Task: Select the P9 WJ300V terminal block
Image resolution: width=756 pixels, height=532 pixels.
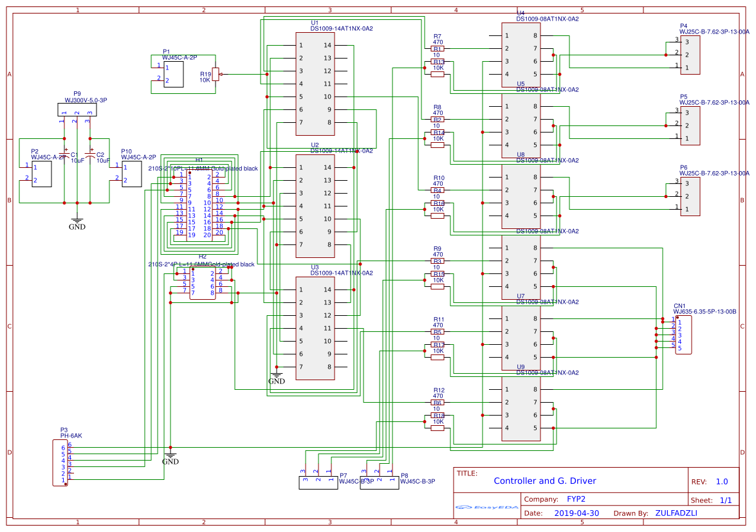Action: coord(77,110)
